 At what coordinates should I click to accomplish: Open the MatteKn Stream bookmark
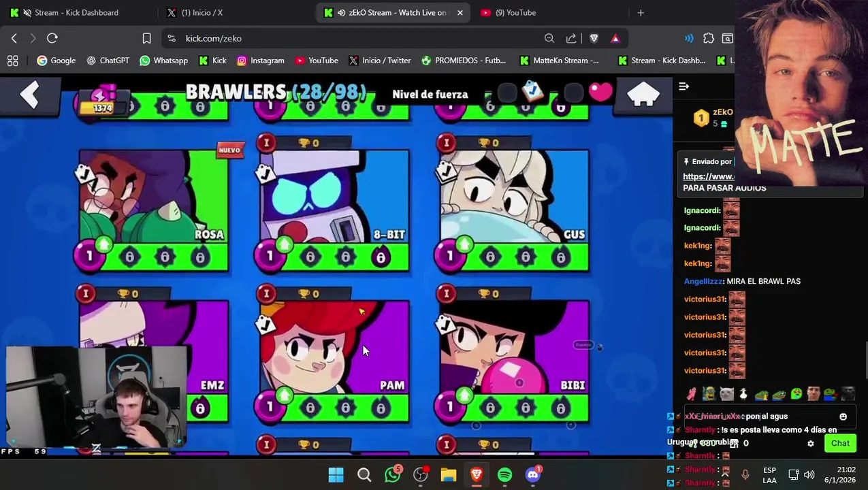[x=559, y=61]
